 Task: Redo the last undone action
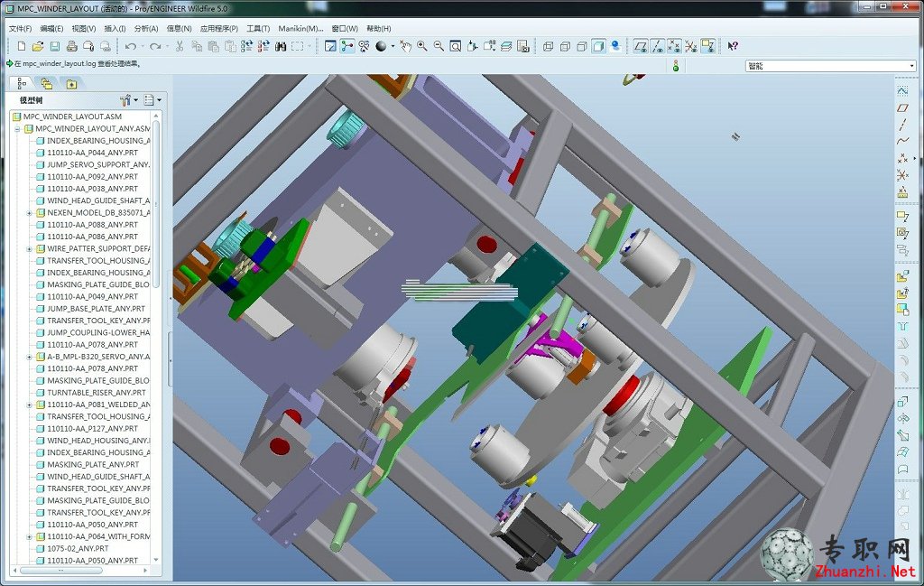click(x=155, y=46)
